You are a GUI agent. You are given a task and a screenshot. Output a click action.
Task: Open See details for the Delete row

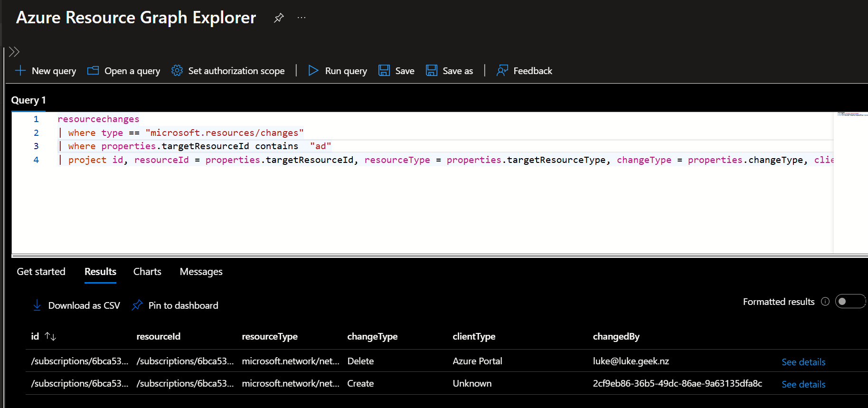[x=803, y=362]
